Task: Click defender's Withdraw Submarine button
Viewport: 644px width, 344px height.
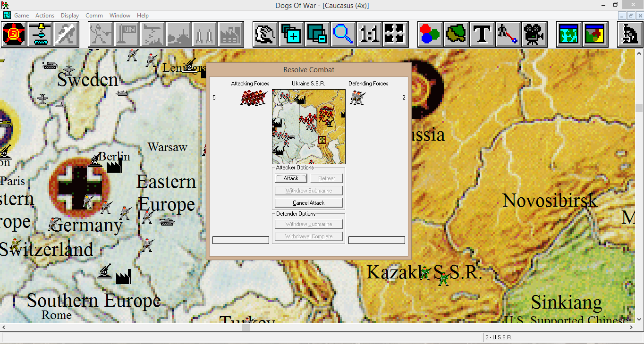Action: (x=309, y=224)
